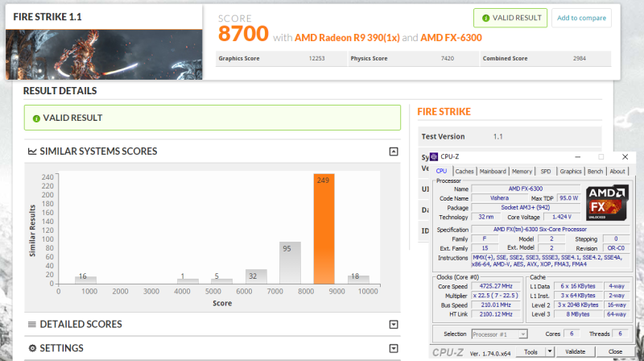The width and height of the screenshot is (644, 361).
Task: Open the AMD Radeon R9 390(1x) link
Action: pyautogui.click(x=347, y=38)
